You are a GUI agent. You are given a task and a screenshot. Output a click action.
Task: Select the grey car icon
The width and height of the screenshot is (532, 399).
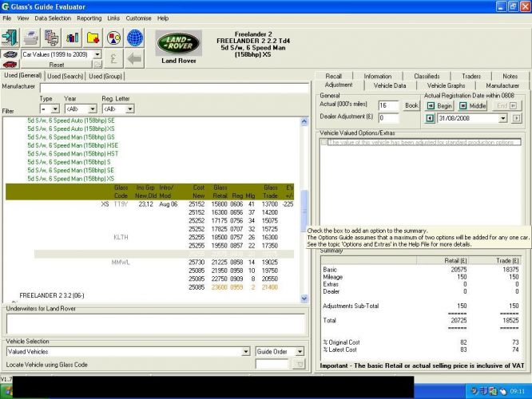point(10,54)
